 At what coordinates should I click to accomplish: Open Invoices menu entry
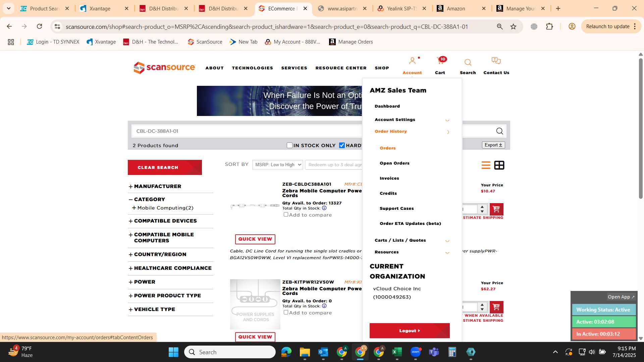389,178
